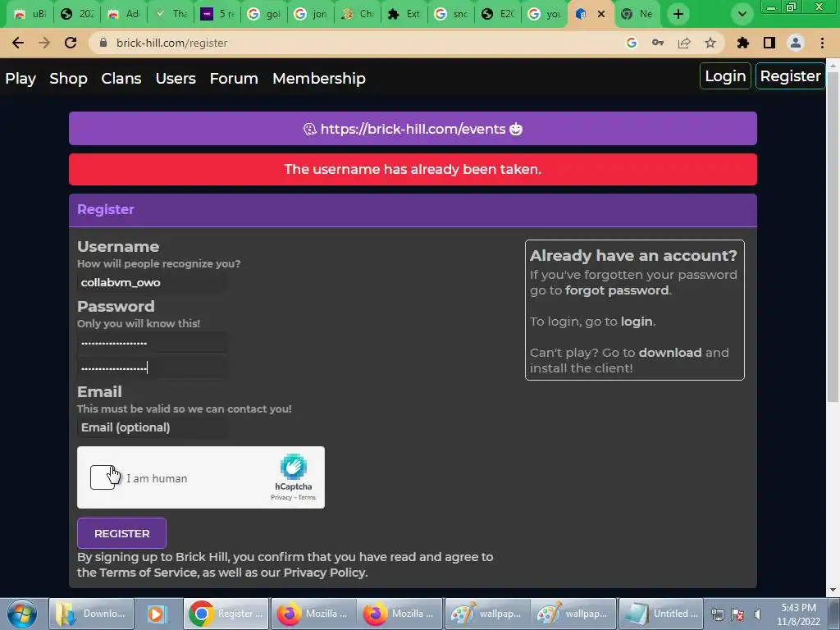Open the Privacy Policy link
The width and height of the screenshot is (840, 630).
click(x=325, y=573)
